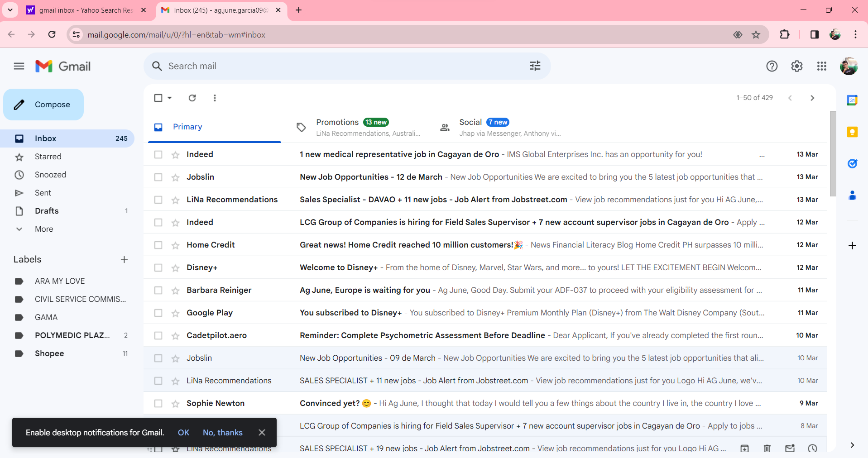
Task: Open a new browser tab
Action: tap(298, 10)
